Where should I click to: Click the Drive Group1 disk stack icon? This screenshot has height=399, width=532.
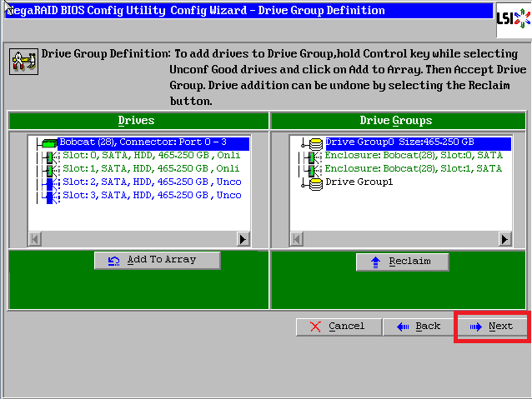(x=316, y=182)
